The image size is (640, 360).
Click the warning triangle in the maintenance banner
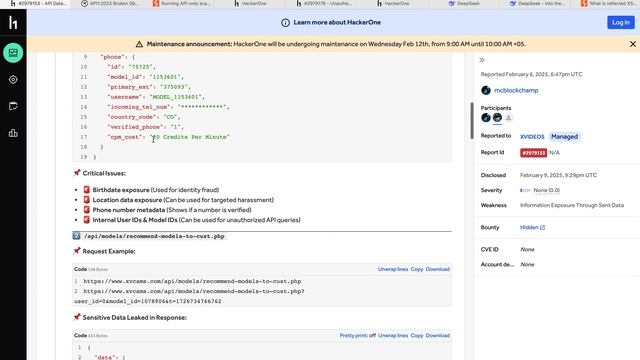tap(139, 44)
